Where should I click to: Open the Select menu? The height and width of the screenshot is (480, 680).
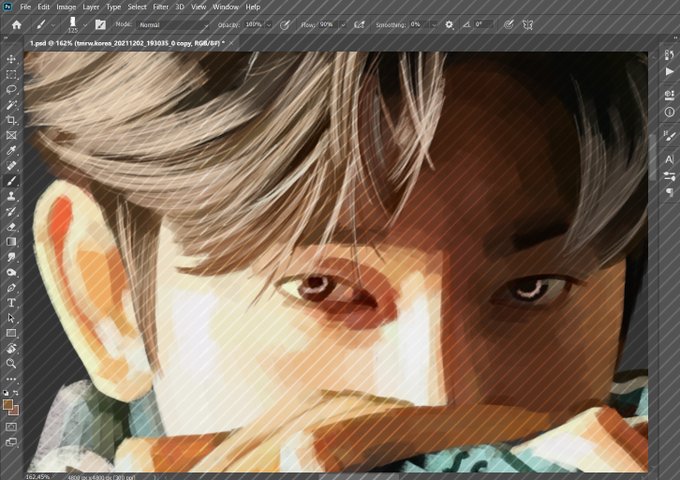click(137, 7)
